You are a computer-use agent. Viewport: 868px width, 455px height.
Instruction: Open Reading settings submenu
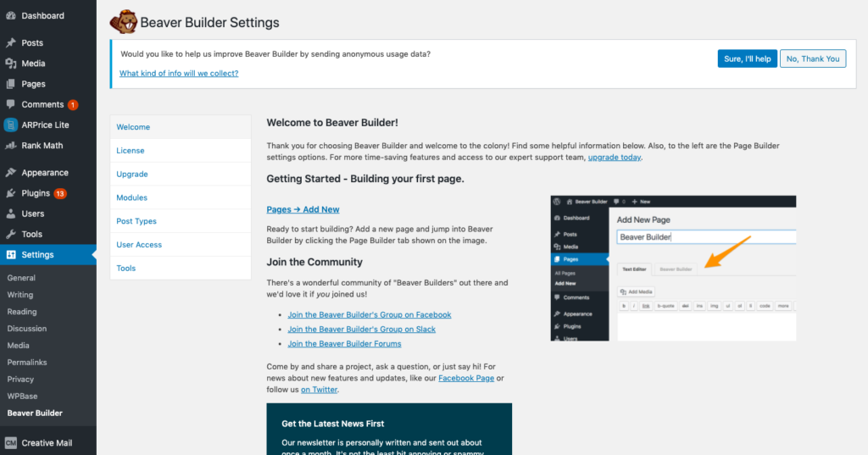pyautogui.click(x=21, y=312)
